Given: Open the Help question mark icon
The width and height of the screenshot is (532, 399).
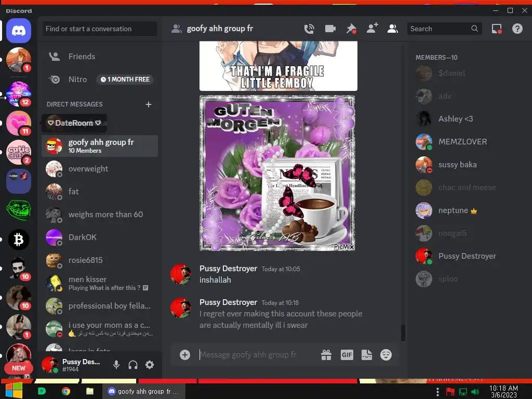Looking at the screenshot, I should point(517,29).
